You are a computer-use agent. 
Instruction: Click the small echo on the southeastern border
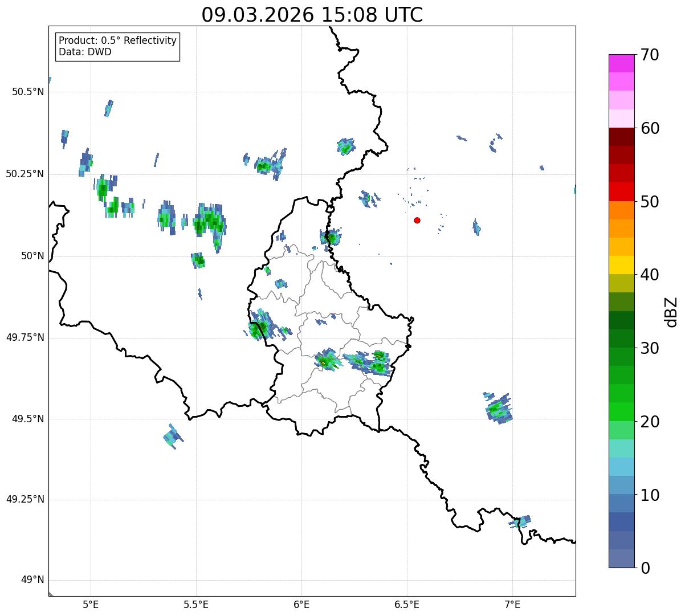(520, 521)
